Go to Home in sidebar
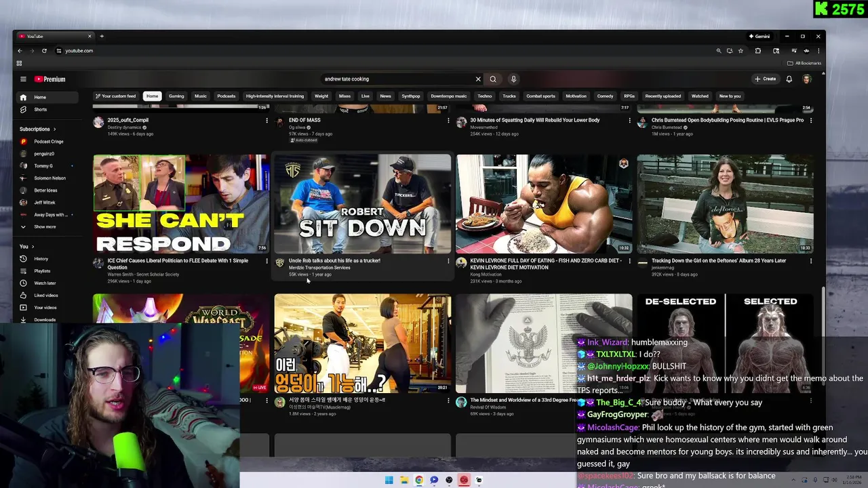Image resolution: width=868 pixels, height=488 pixels. pos(46,97)
